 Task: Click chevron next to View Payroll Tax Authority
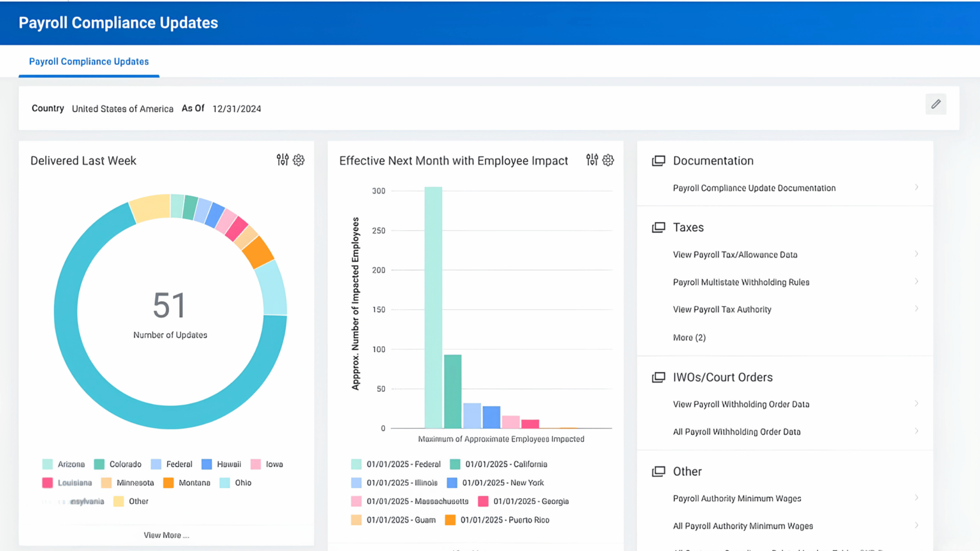(916, 309)
